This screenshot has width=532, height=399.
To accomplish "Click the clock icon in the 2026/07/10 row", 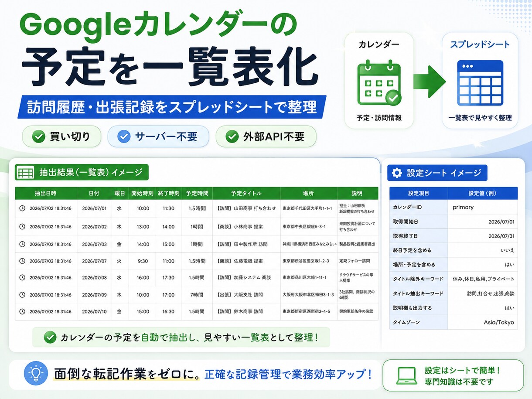I will [22, 311].
